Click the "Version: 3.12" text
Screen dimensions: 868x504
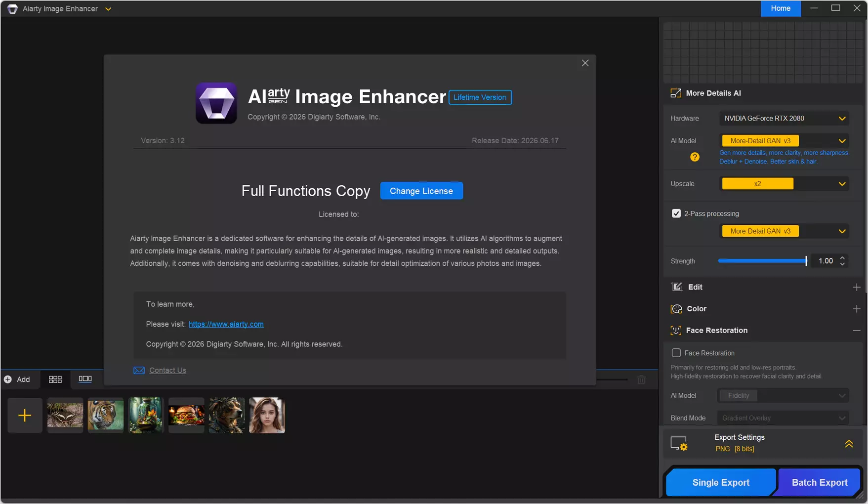[x=163, y=141]
